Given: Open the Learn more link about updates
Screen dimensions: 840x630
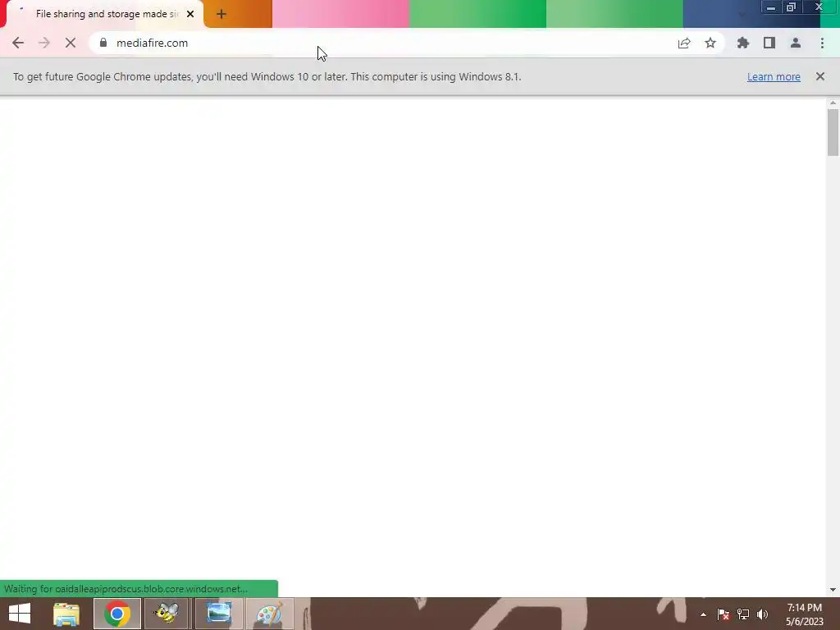Looking at the screenshot, I should pos(774,76).
